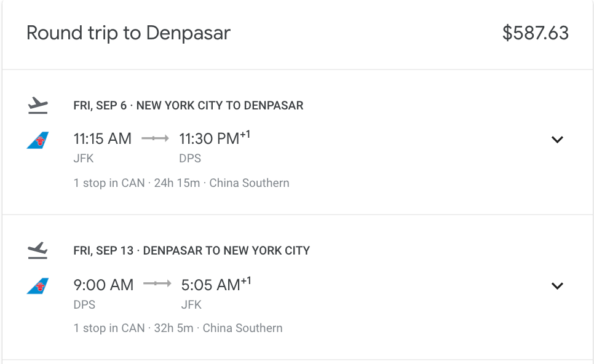
Task: Expand the return flight details chevron
Action: 557,285
